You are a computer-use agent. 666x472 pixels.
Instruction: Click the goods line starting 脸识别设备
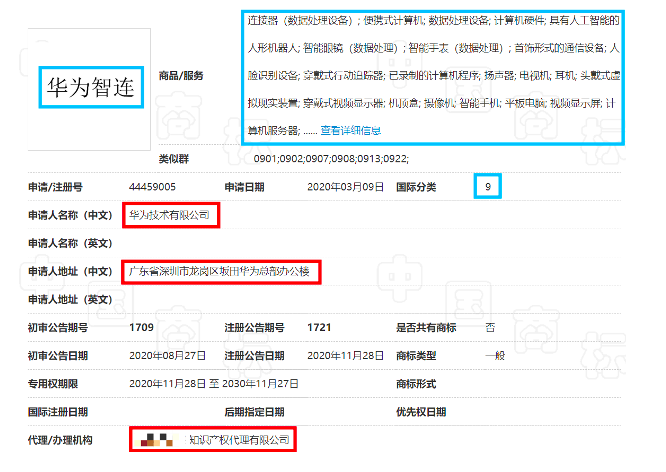(434, 76)
